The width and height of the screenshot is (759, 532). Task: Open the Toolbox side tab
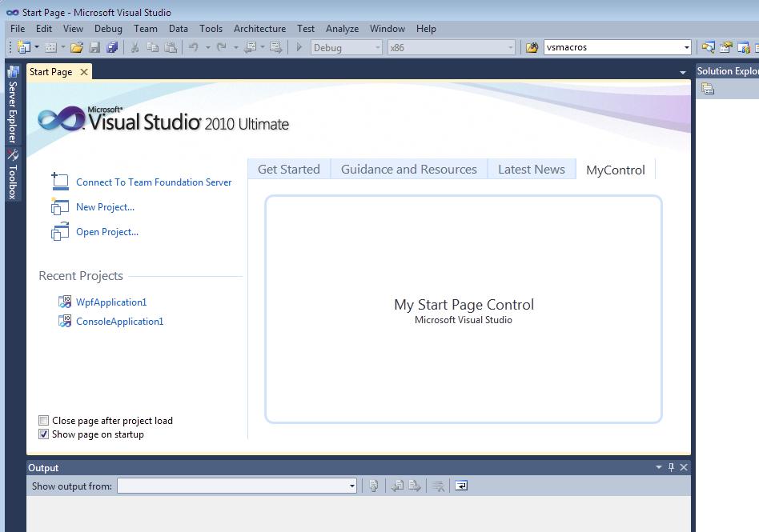tap(13, 175)
